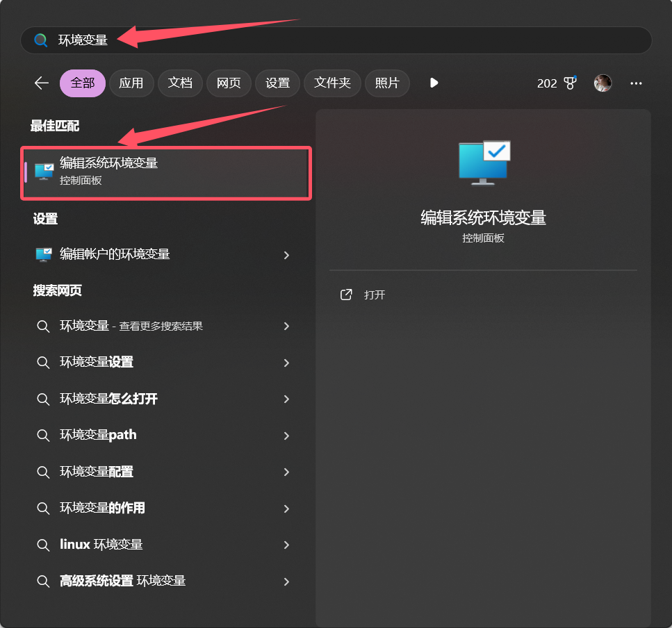The image size is (672, 628).
Task: Open web result 环境变量 - 查看更多搜索结果
Action: tap(163, 327)
